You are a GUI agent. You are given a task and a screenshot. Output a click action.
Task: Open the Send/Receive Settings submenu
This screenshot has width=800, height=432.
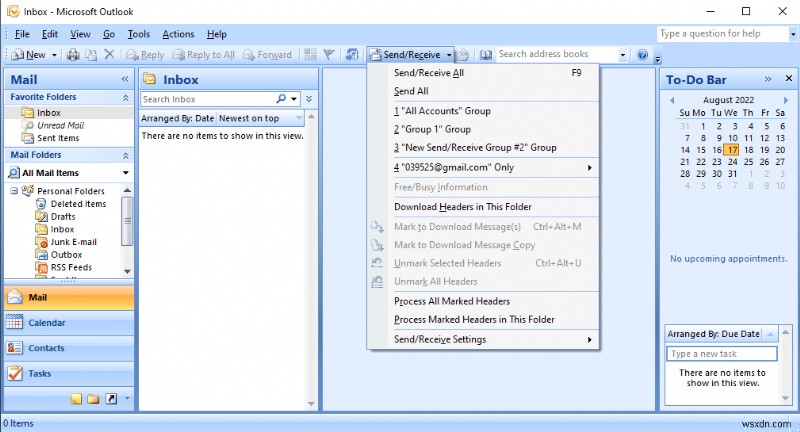click(483, 339)
